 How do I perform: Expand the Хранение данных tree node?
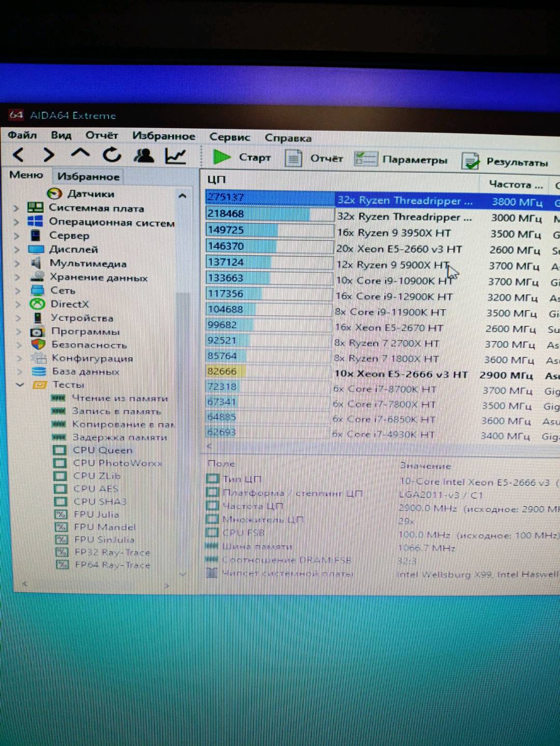[18, 277]
